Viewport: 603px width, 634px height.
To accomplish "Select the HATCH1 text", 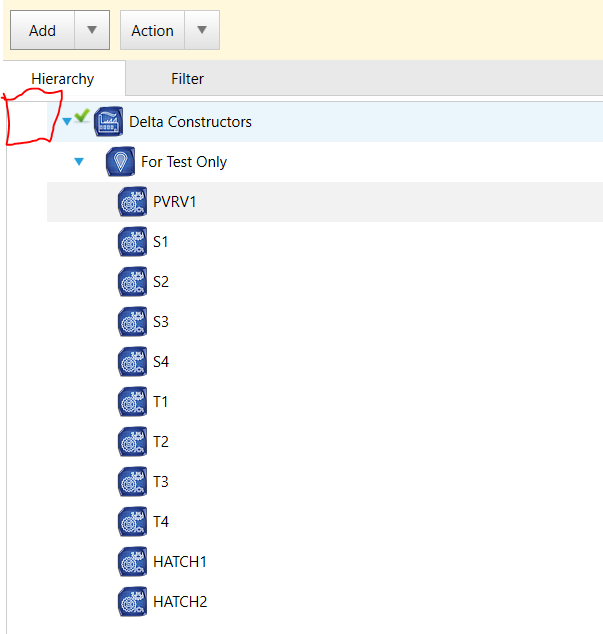I will coord(180,562).
